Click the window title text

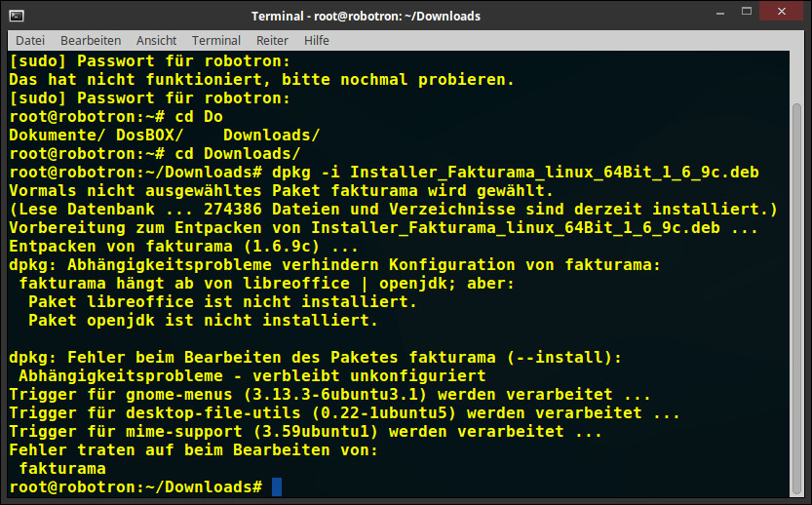[366, 16]
